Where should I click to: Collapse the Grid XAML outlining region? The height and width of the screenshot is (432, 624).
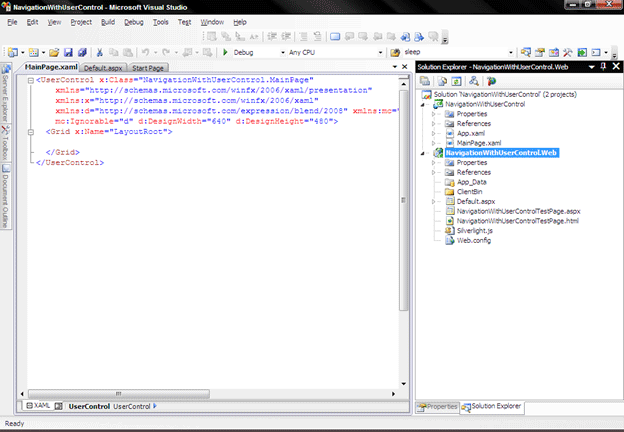[x=31, y=132]
